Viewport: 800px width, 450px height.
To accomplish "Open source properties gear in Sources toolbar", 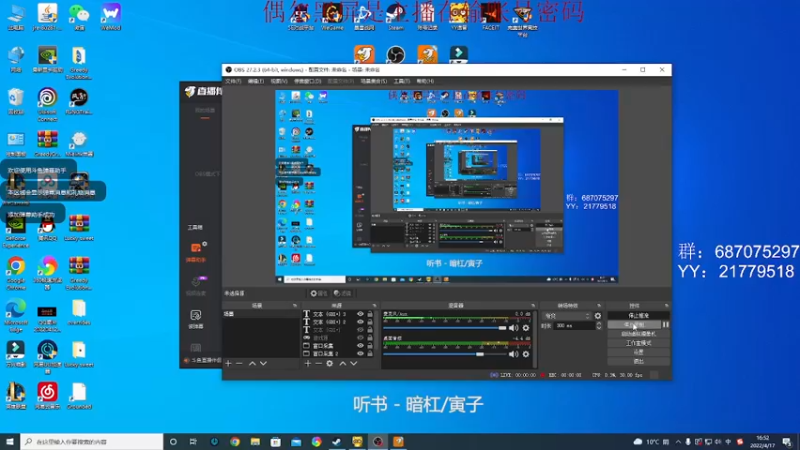I will tap(330, 363).
